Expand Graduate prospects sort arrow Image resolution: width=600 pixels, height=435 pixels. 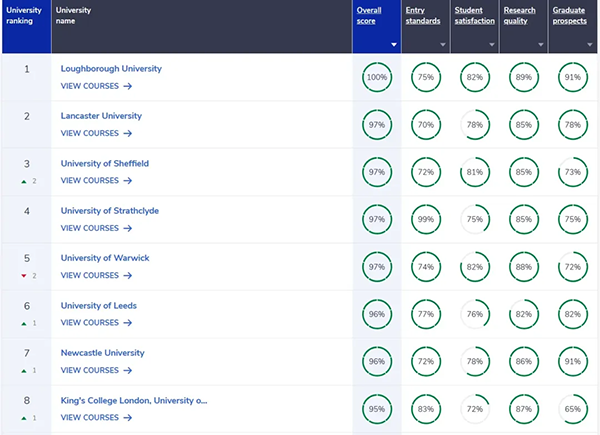pyautogui.click(x=591, y=45)
